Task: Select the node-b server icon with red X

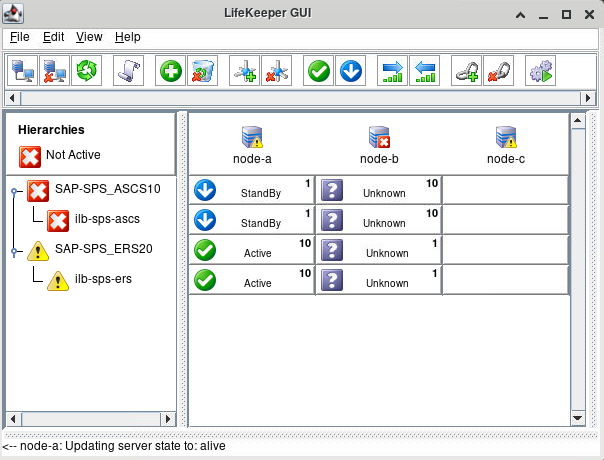Action: (x=379, y=137)
